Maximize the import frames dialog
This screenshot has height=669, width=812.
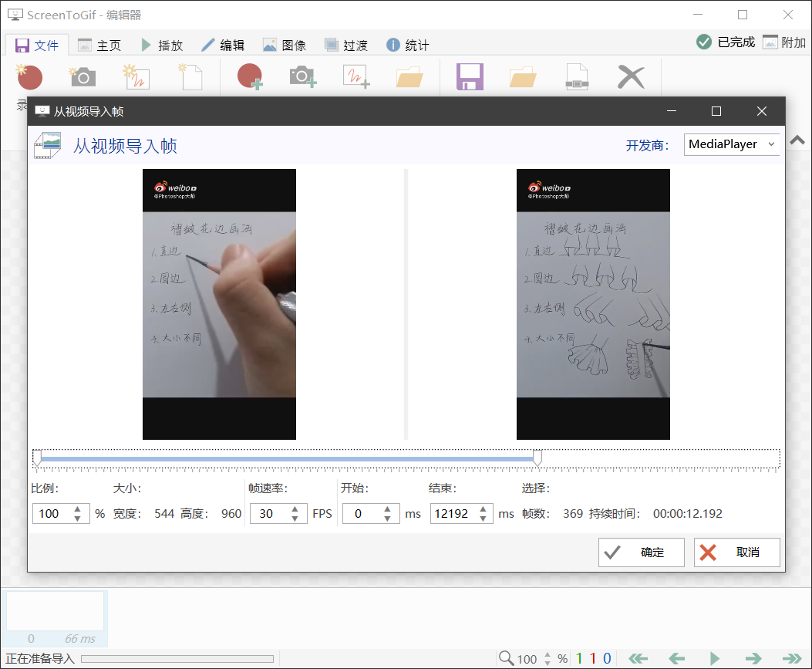click(x=716, y=111)
